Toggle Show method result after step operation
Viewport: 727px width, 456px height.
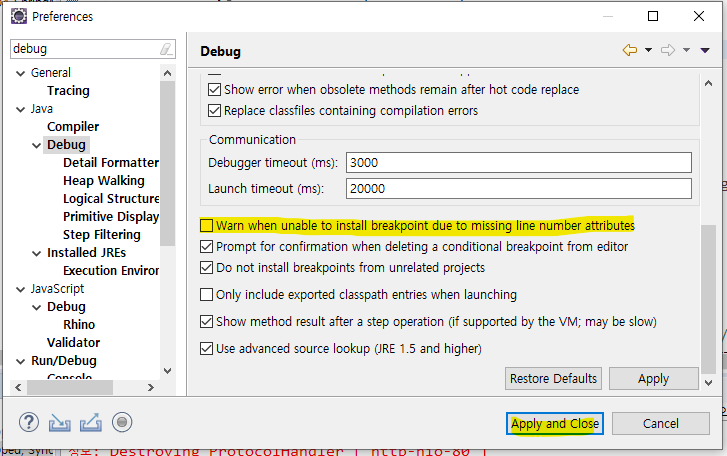206,322
